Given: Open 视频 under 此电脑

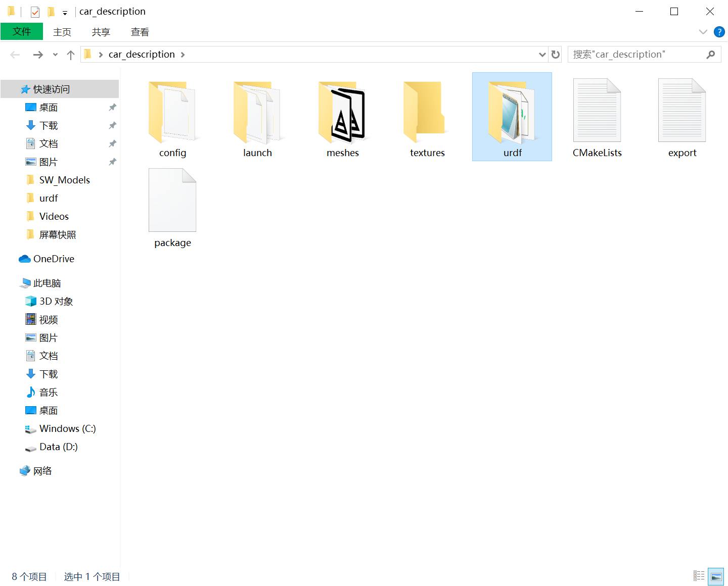Looking at the screenshot, I should (42, 319).
